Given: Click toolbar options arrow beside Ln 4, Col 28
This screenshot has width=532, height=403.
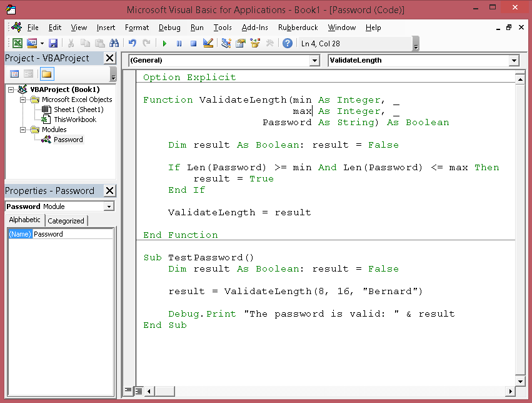Looking at the screenshot, I should point(416,44).
